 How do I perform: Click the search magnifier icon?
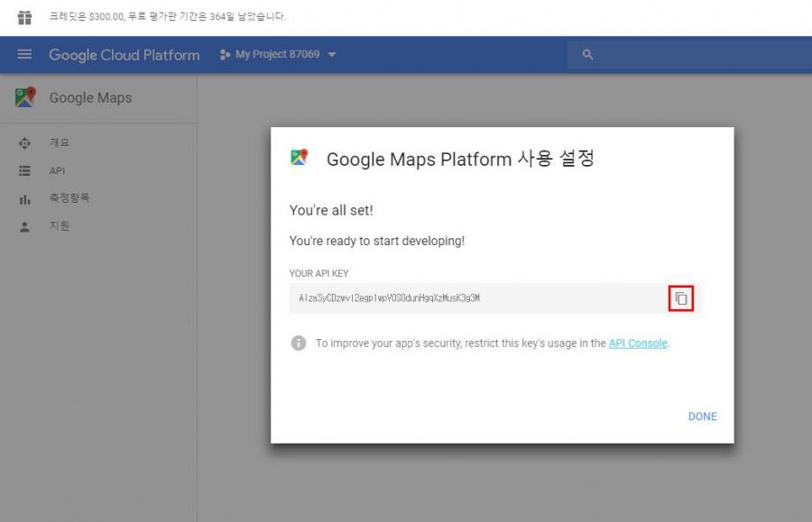point(587,55)
